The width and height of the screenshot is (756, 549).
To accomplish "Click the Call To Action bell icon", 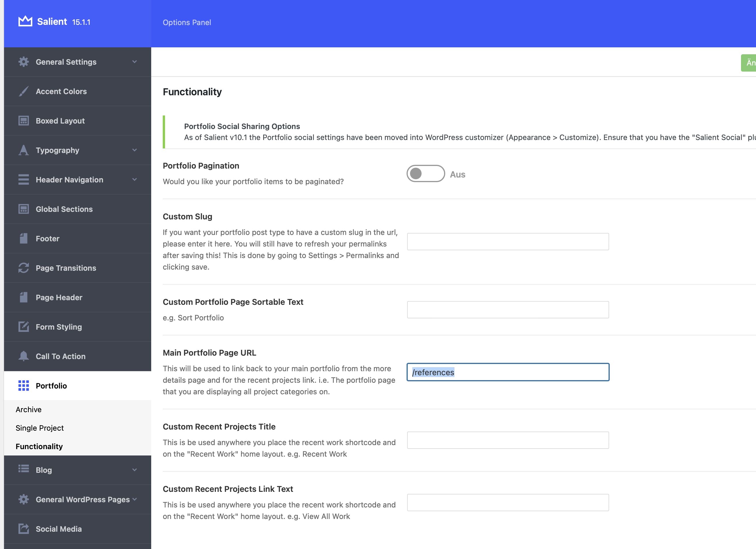I will click(23, 356).
